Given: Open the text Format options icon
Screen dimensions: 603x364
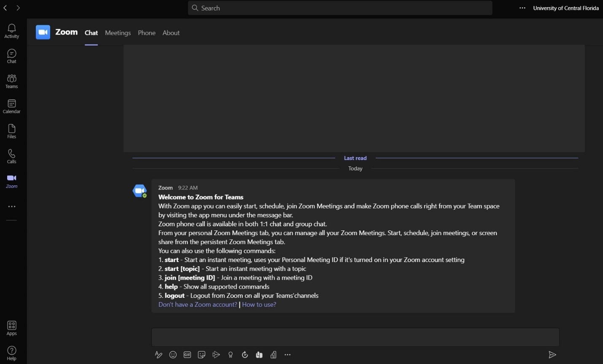Looking at the screenshot, I should pos(159,355).
